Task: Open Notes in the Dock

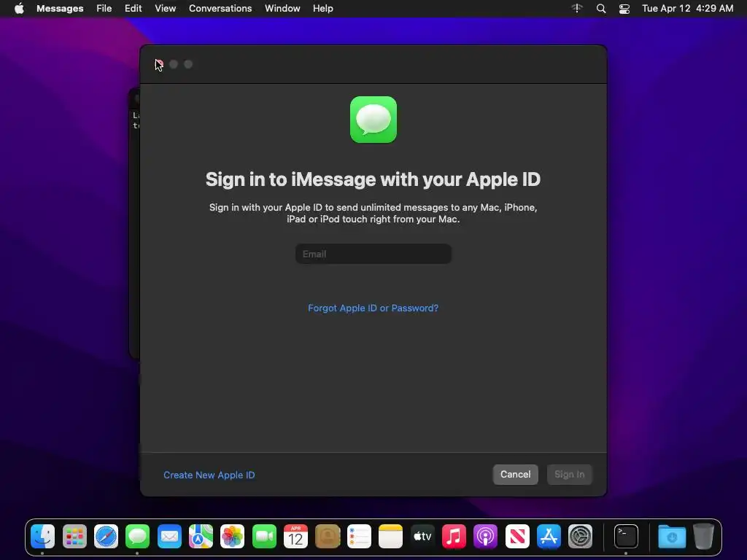Action: (390, 537)
